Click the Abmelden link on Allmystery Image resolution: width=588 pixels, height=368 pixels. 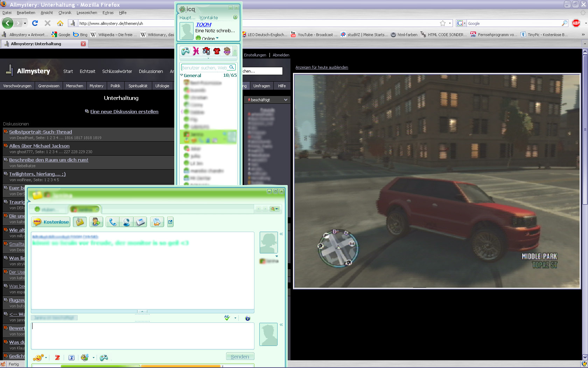click(281, 55)
